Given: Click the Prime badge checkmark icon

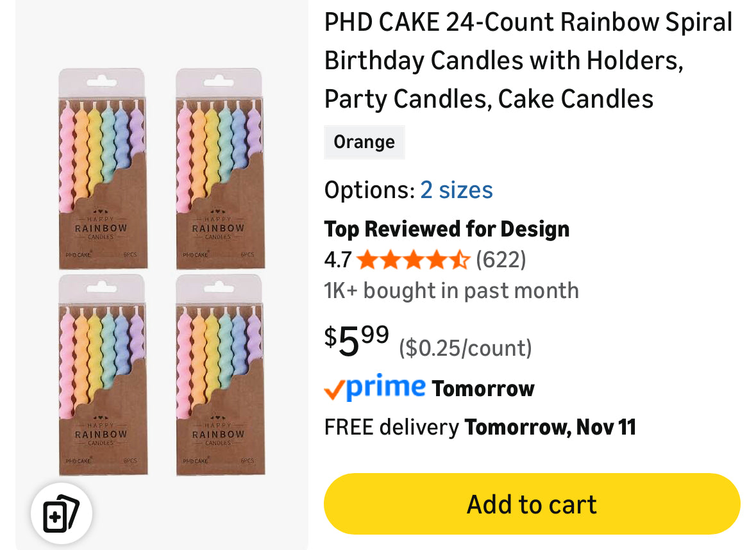Looking at the screenshot, I should tap(335, 387).
